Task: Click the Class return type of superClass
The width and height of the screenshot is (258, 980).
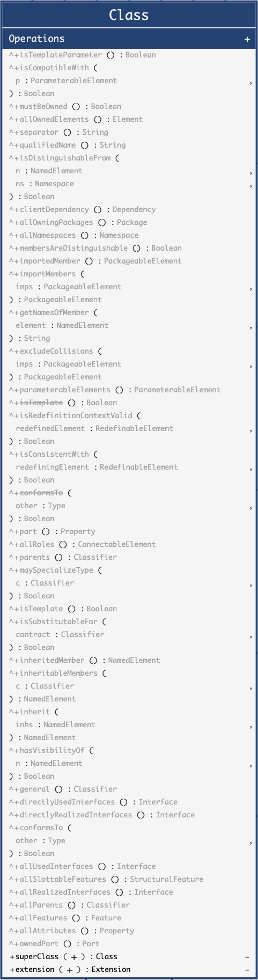Action: point(107,956)
